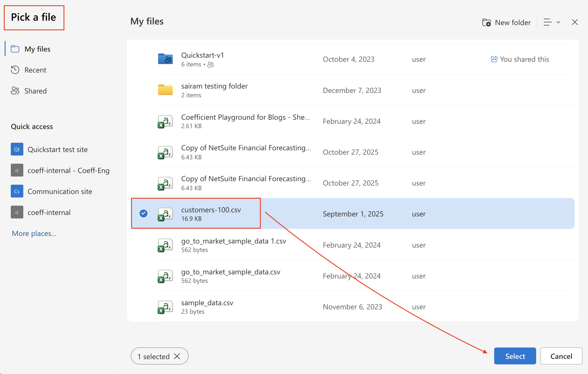Open the Quickstart-v1 shared folder icon
This screenshot has height=374, width=588.
(x=165, y=59)
